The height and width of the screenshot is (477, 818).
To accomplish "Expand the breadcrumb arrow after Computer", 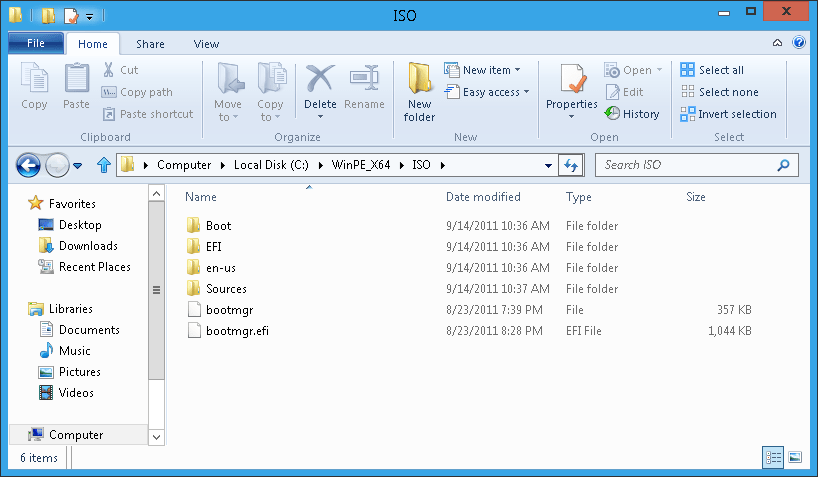I will click(223, 165).
